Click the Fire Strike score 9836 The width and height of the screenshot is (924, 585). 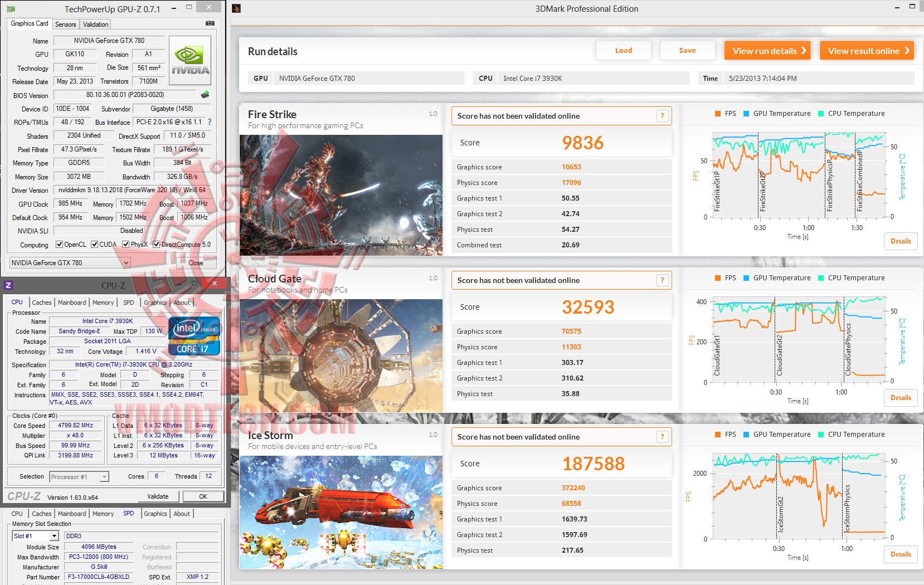tap(583, 143)
